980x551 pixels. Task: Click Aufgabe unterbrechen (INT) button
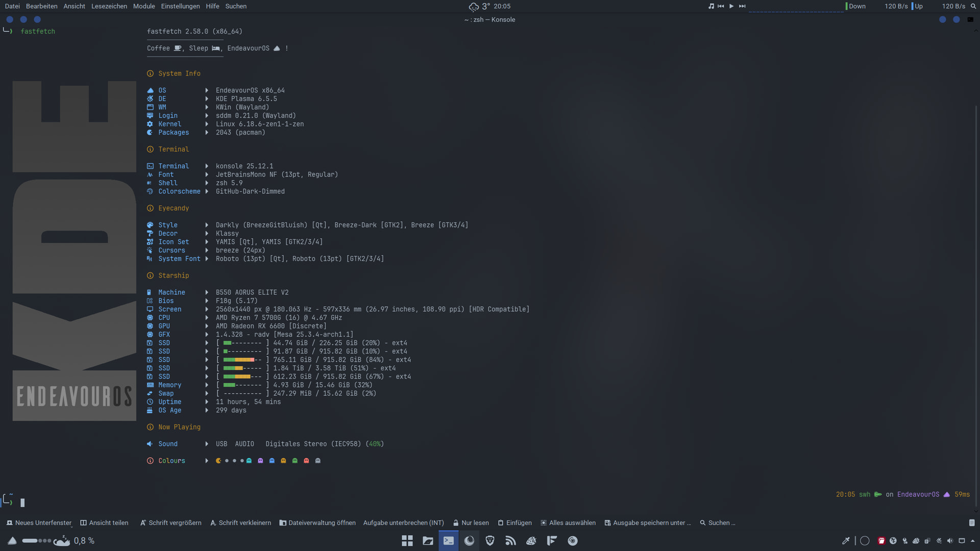pos(403,523)
